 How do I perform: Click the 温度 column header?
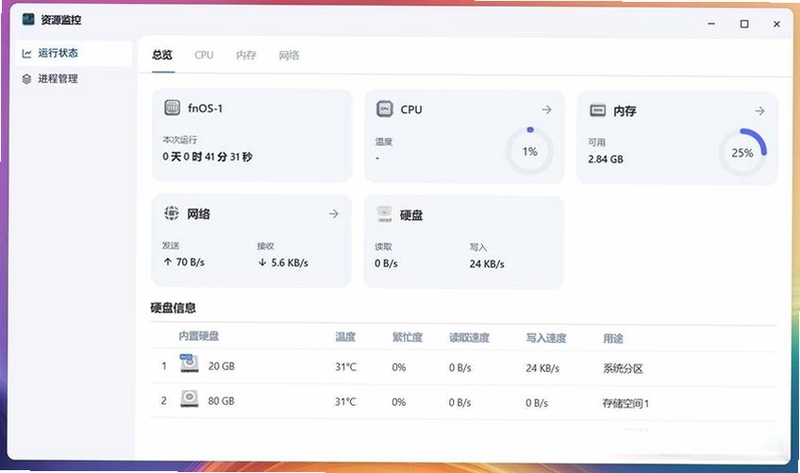(x=345, y=337)
